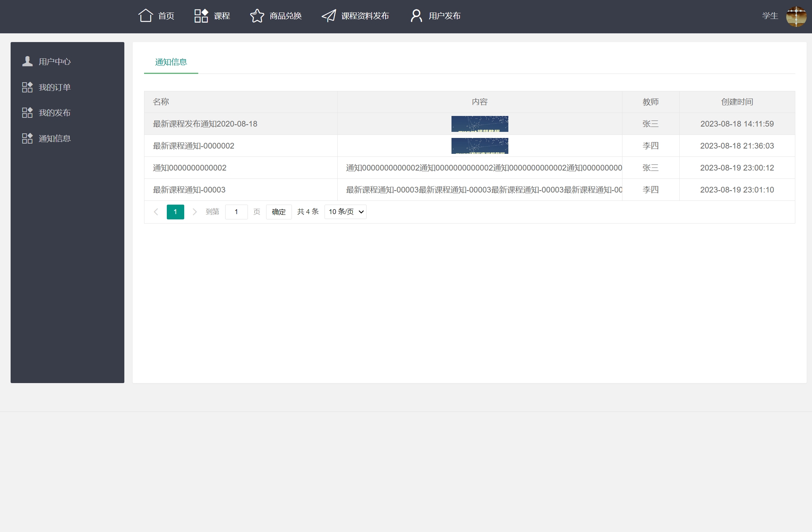The height and width of the screenshot is (532, 812).
Task: Click the 课程 grid icon in navbar
Action: click(x=201, y=16)
